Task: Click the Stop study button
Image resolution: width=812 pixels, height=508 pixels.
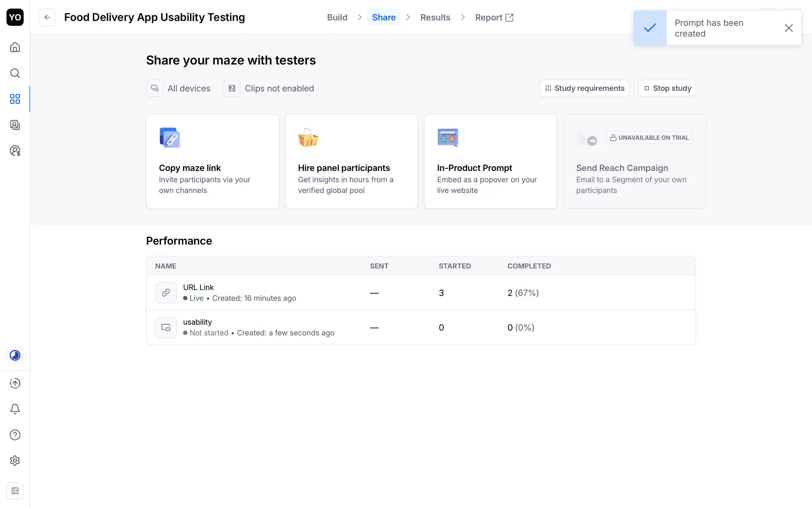Action: (x=667, y=88)
